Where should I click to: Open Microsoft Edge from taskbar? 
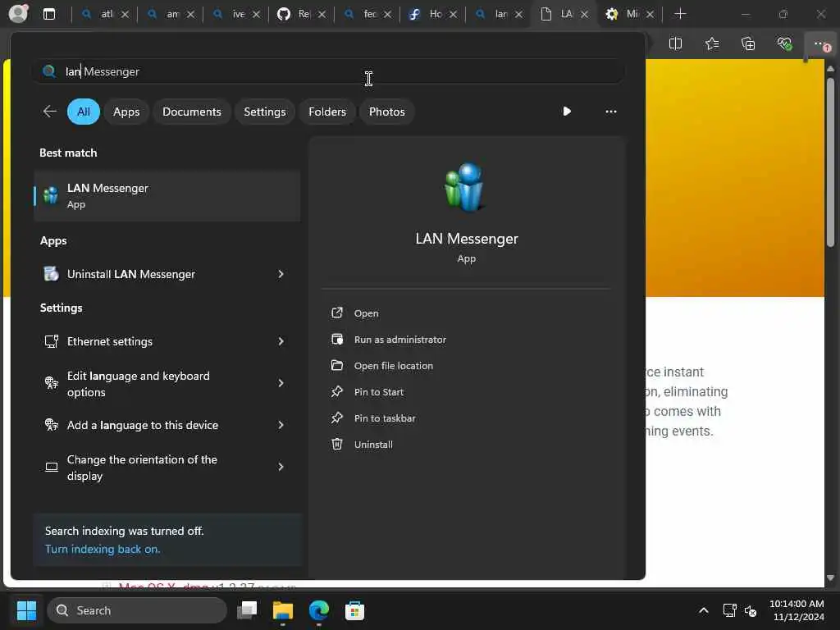pos(319,610)
